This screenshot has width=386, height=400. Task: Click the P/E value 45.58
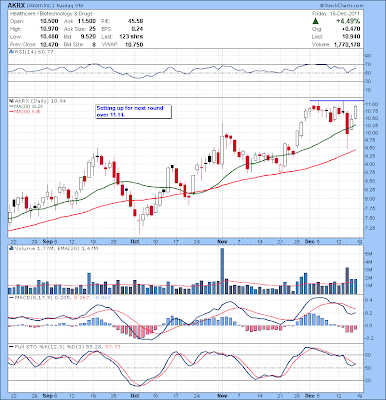[x=135, y=21]
